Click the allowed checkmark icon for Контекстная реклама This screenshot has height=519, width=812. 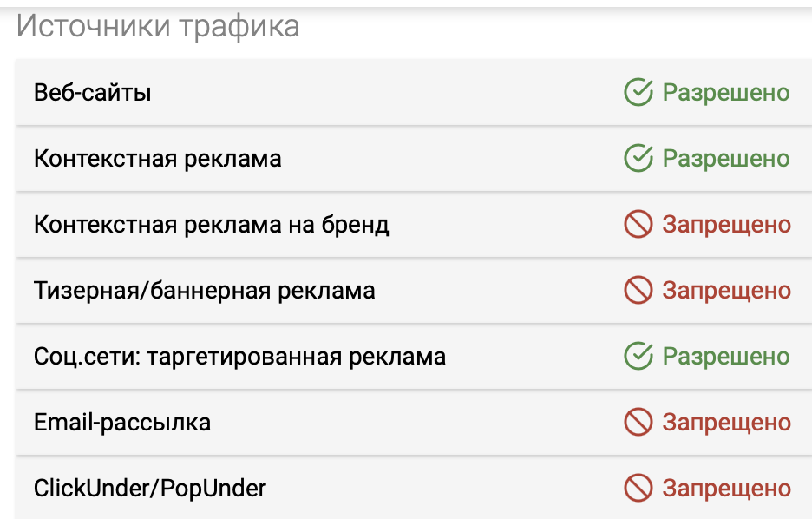click(x=638, y=158)
